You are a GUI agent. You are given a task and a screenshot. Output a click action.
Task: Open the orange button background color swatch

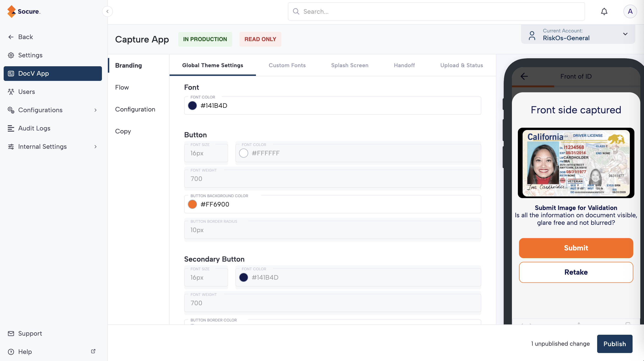[192, 204]
